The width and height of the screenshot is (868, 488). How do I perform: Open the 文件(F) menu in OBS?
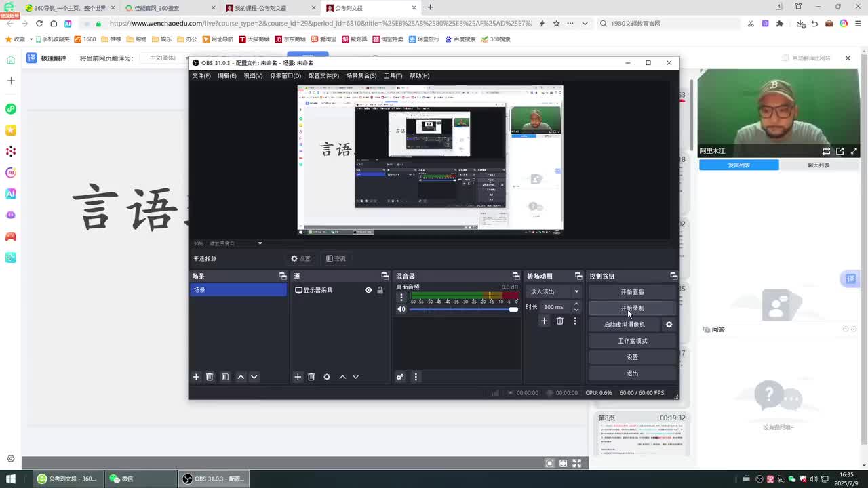(201, 75)
